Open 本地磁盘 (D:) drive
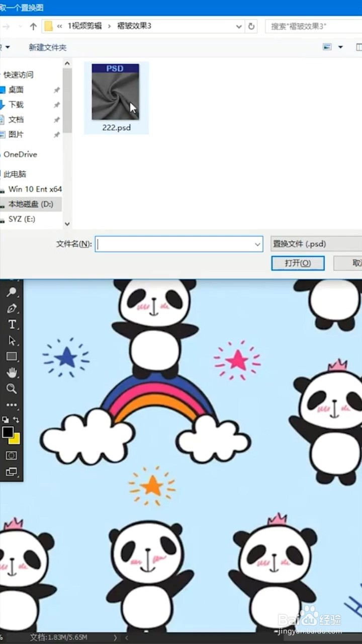The width and height of the screenshot is (362, 644). 31,204
